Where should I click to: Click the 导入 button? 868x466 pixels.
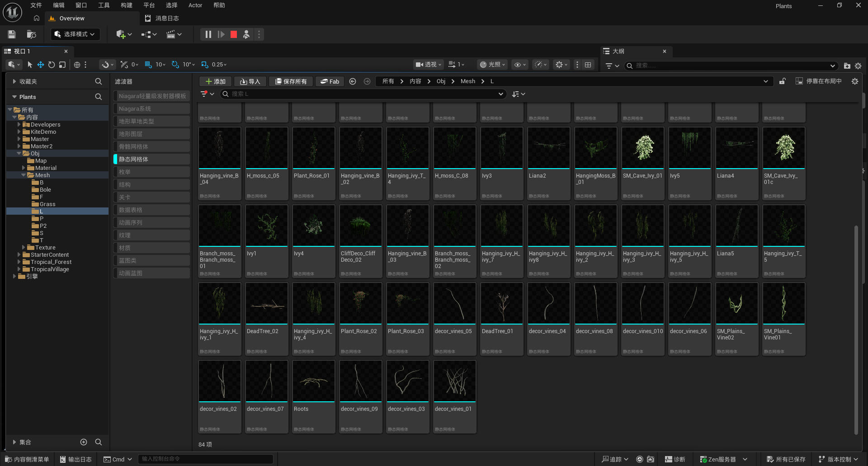pyautogui.click(x=250, y=81)
